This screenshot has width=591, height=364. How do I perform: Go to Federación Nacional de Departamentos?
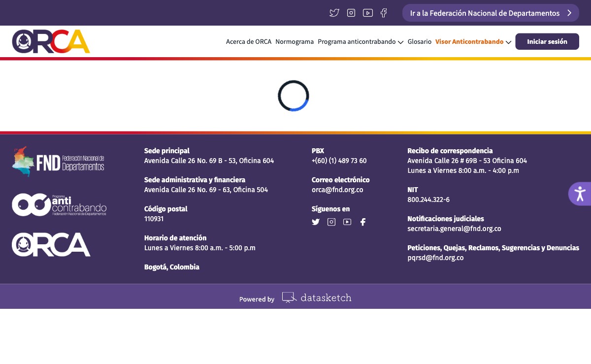[x=491, y=13]
